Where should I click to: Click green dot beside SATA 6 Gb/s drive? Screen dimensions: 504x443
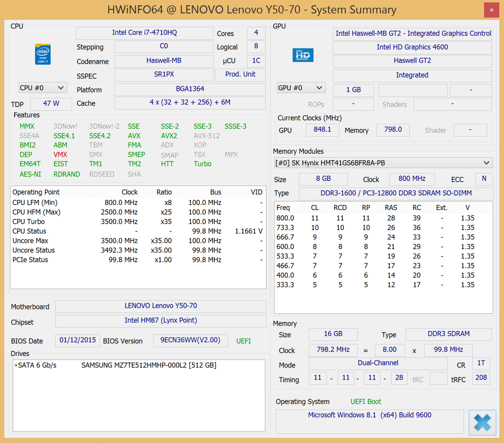[16, 365]
